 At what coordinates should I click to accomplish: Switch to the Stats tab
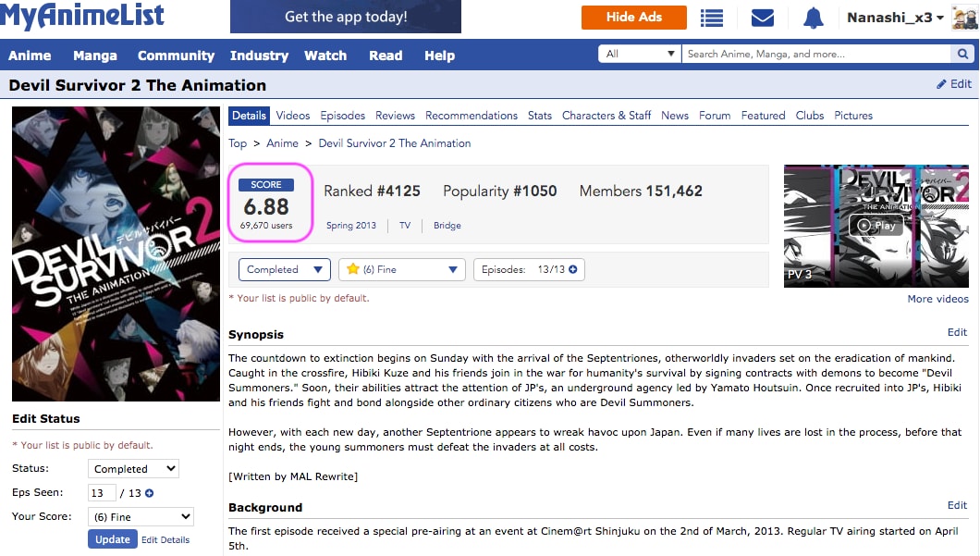click(x=540, y=116)
